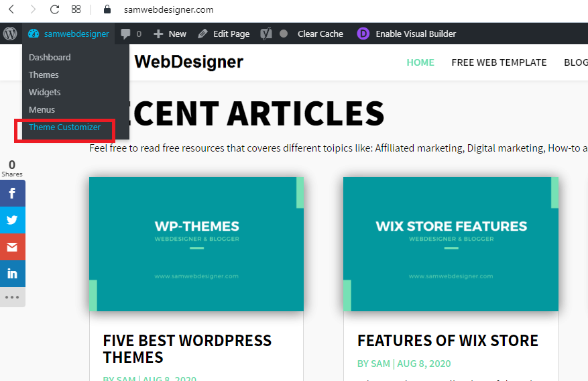This screenshot has height=381, width=588.
Task: Open Theme Customizer menu entry
Action: click(x=64, y=127)
